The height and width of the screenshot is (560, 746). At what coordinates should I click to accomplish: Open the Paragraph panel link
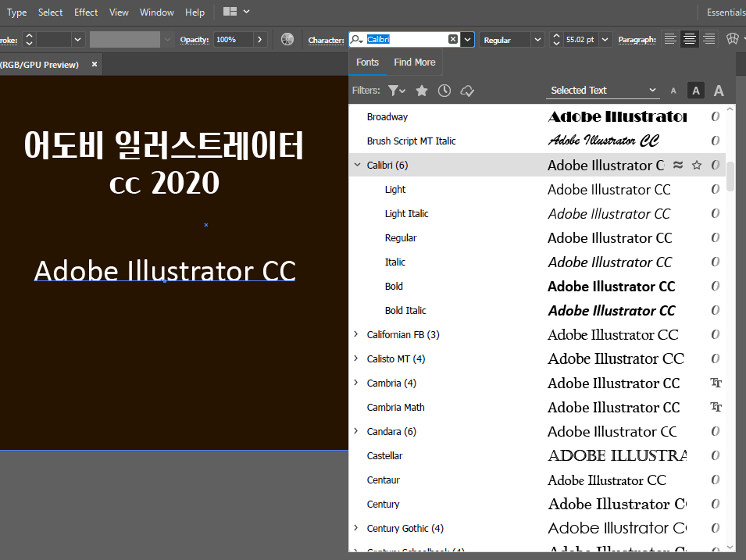coord(637,40)
